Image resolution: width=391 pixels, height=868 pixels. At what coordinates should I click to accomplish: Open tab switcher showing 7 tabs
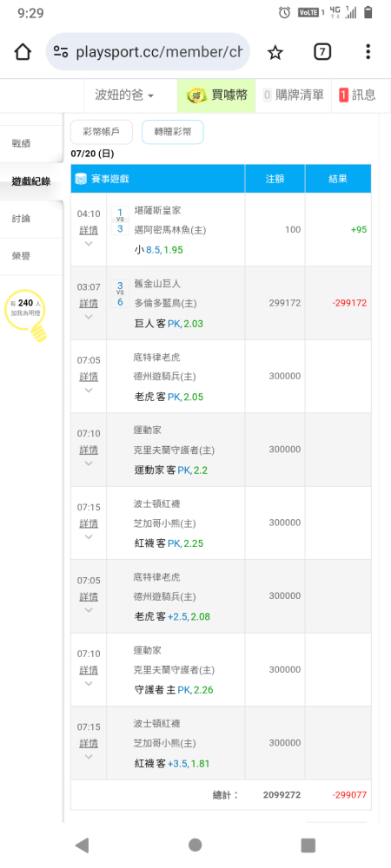pos(321,52)
